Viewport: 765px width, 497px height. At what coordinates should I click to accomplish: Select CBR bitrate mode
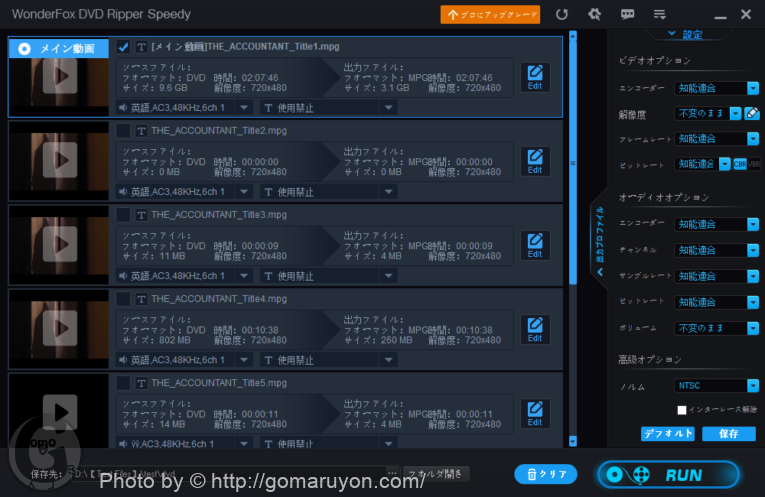(740, 164)
